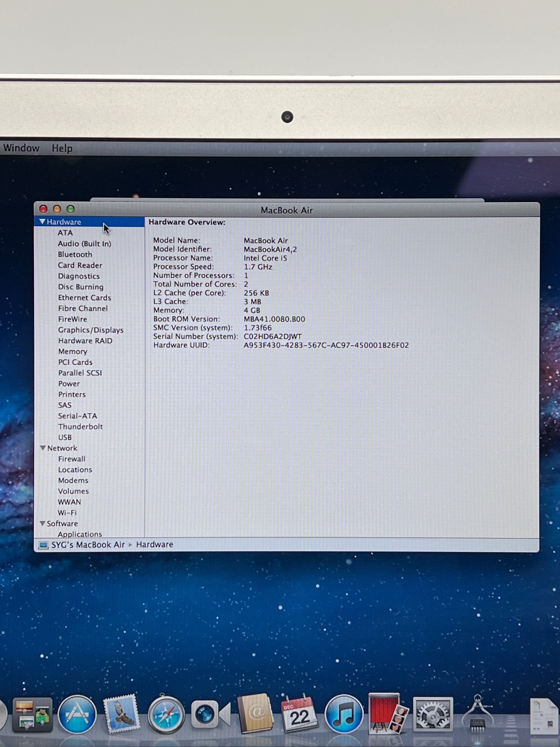Open System Preferences gear icon

coord(433,714)
